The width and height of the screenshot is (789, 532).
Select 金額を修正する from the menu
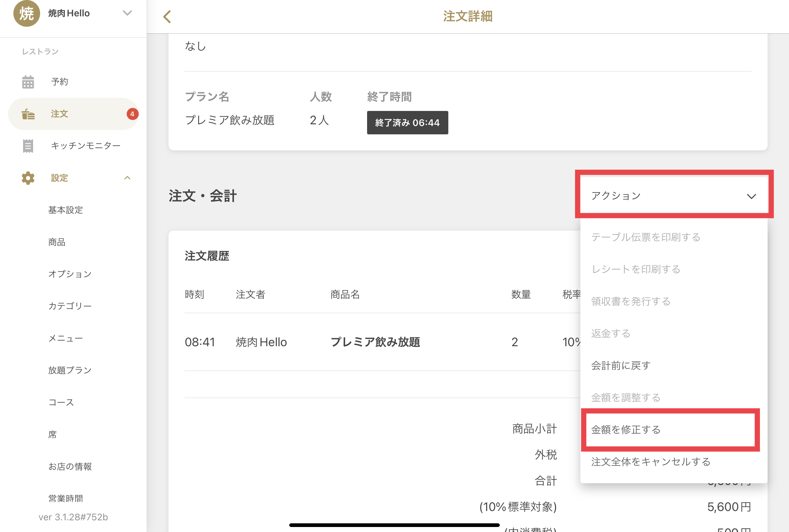626,429
